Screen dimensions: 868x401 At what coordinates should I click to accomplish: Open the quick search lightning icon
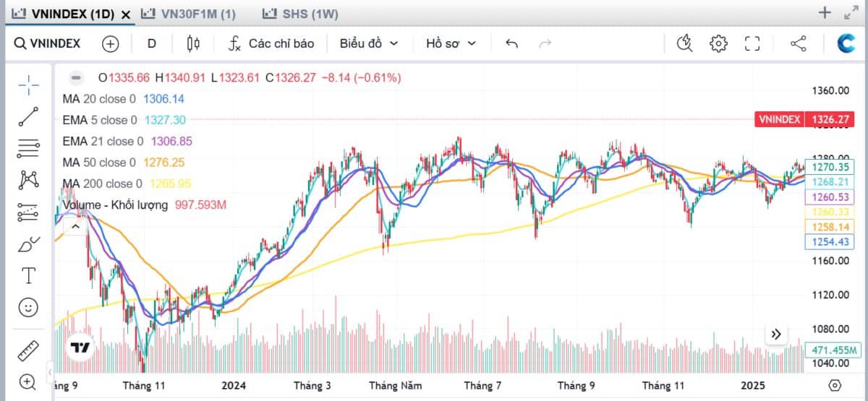click(x=684, y=43)
